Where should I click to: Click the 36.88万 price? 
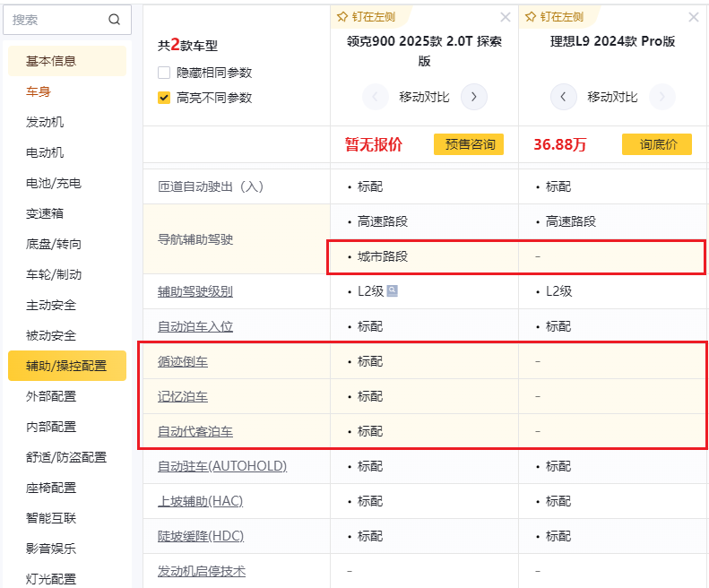point(560,144)
